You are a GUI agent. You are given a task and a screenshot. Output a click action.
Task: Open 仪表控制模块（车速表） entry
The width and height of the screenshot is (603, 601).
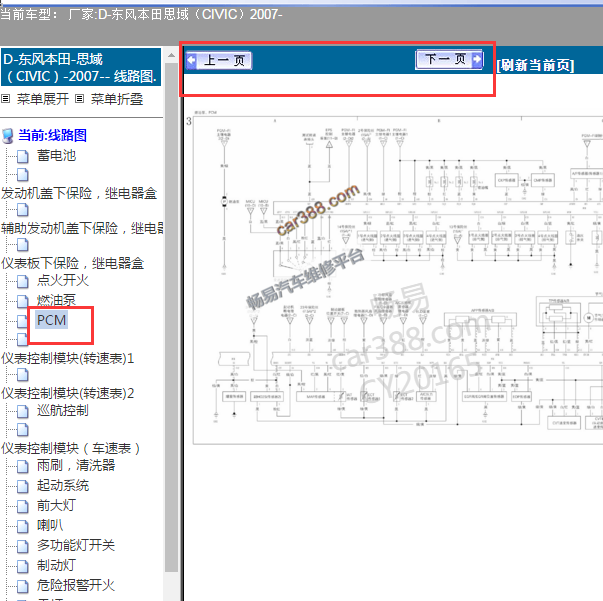coord(70,448)
